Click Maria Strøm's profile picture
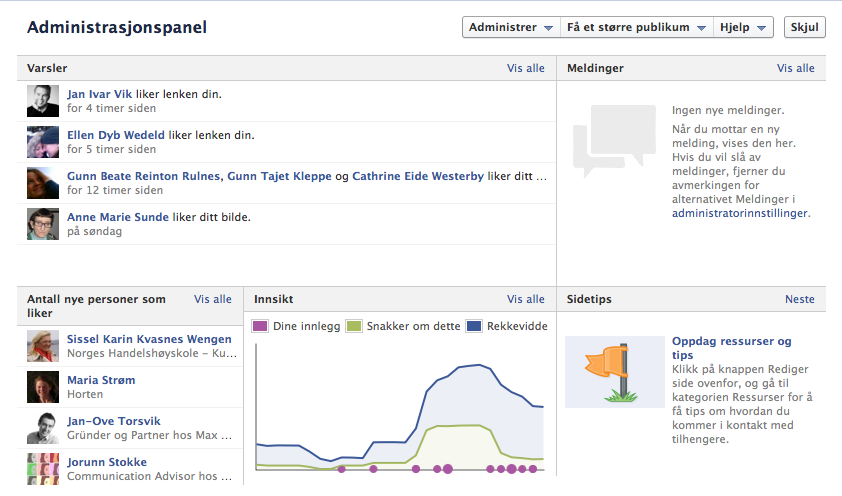This screenshot has width=842, height=496. click(43, 387)
